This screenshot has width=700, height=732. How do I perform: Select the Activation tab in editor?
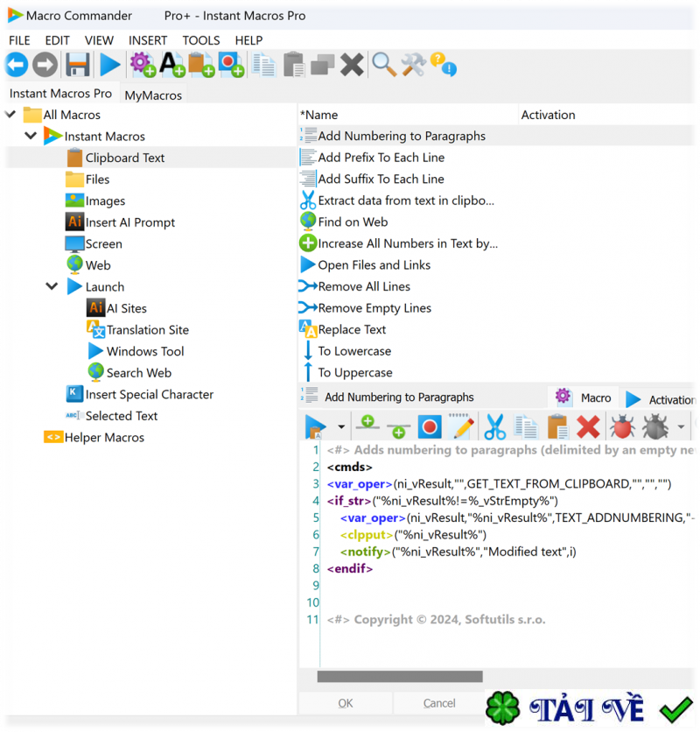click(660, 399)
